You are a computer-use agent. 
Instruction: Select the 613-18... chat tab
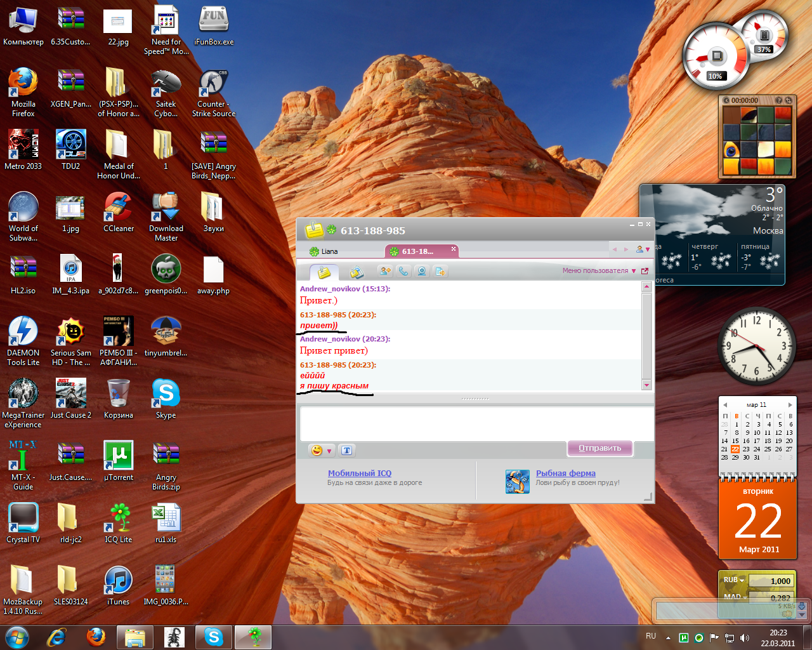point(417,251)
